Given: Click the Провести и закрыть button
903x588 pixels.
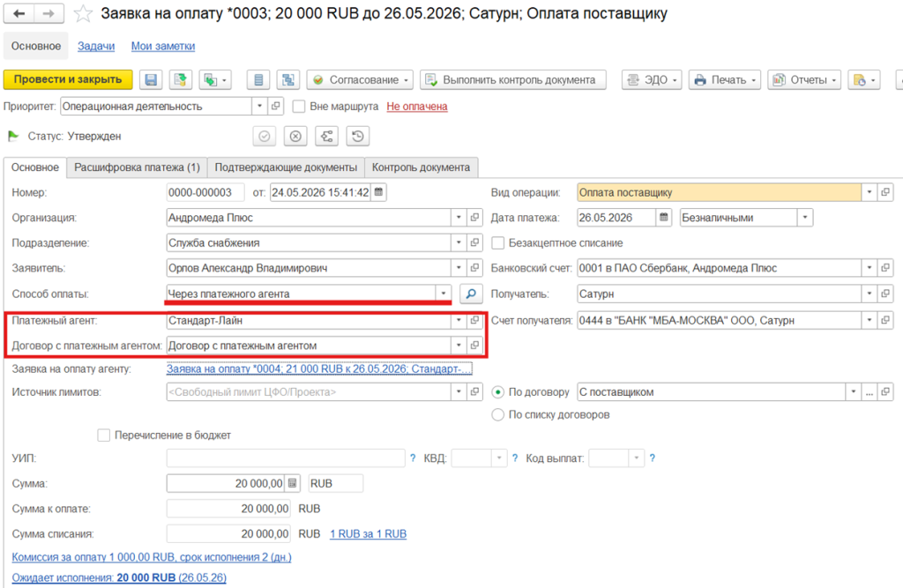Looking at the screenshot, I should (x=68, y=79).
